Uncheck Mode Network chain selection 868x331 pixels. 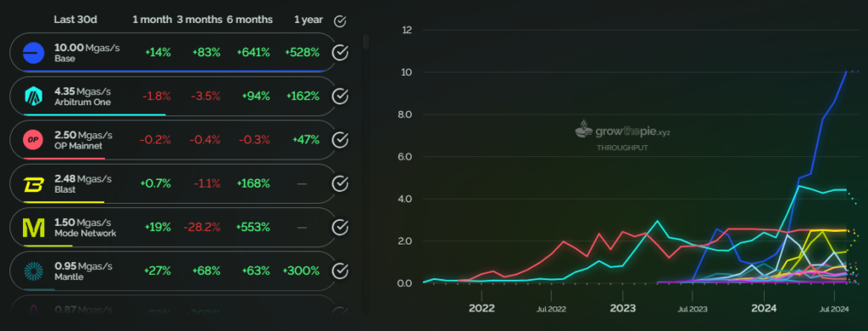click(340, 227)
